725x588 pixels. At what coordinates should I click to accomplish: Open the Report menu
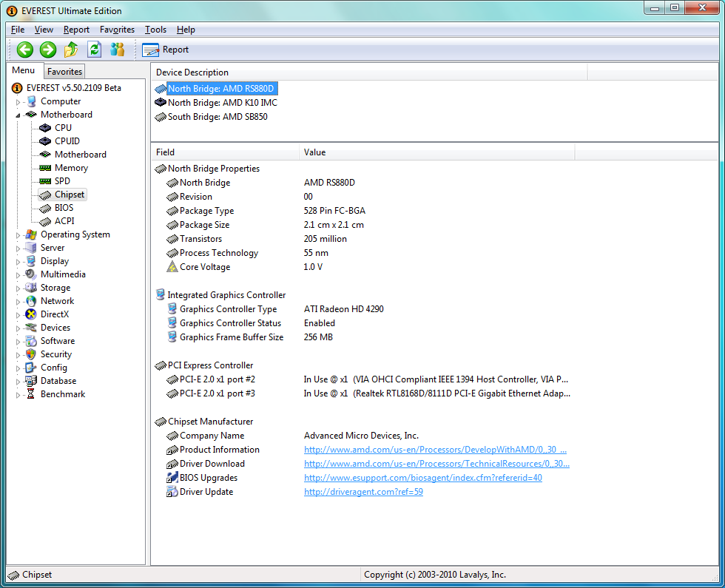click(76, 30)
